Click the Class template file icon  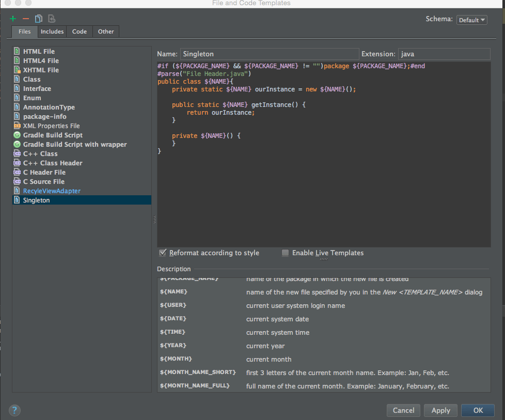click(17, 79)
